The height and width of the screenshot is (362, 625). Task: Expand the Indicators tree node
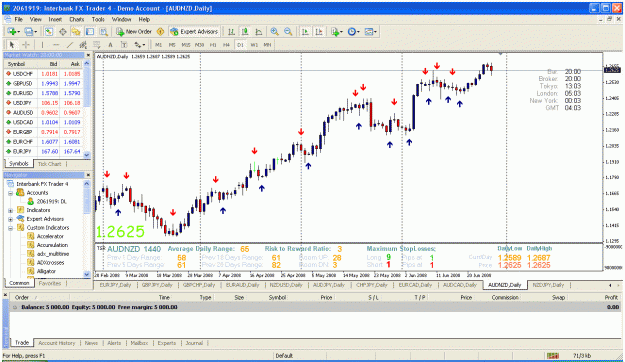click(x=11, y=211)
